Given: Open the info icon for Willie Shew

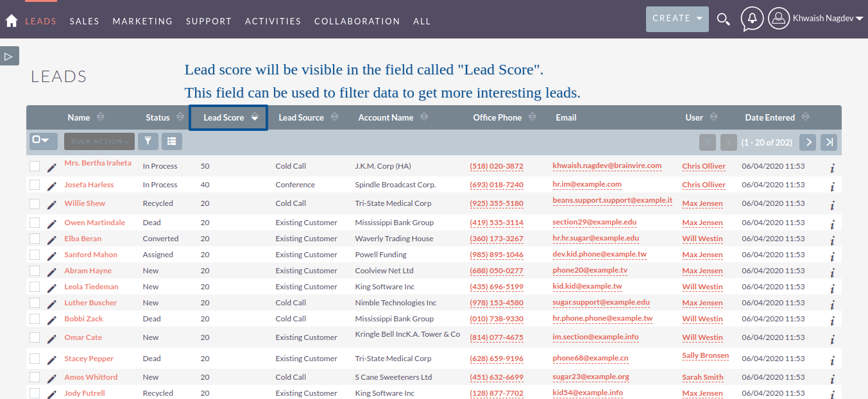Looking at the screenshot, I should coord(833,205).
